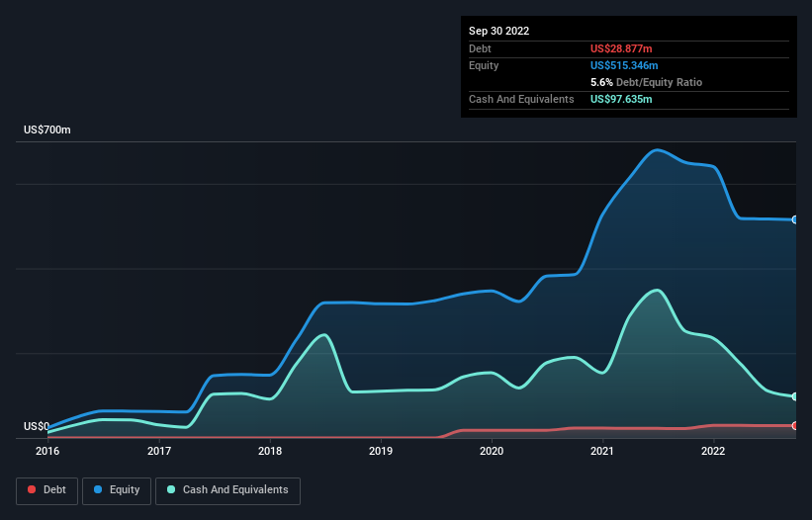Toggle the Equity legend button

coord(117,490)
